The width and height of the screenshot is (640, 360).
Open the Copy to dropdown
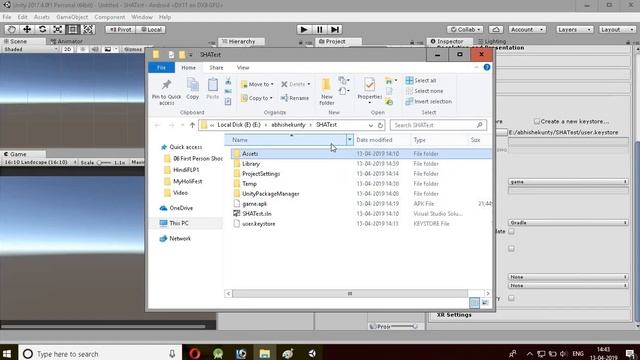point(257,98)
